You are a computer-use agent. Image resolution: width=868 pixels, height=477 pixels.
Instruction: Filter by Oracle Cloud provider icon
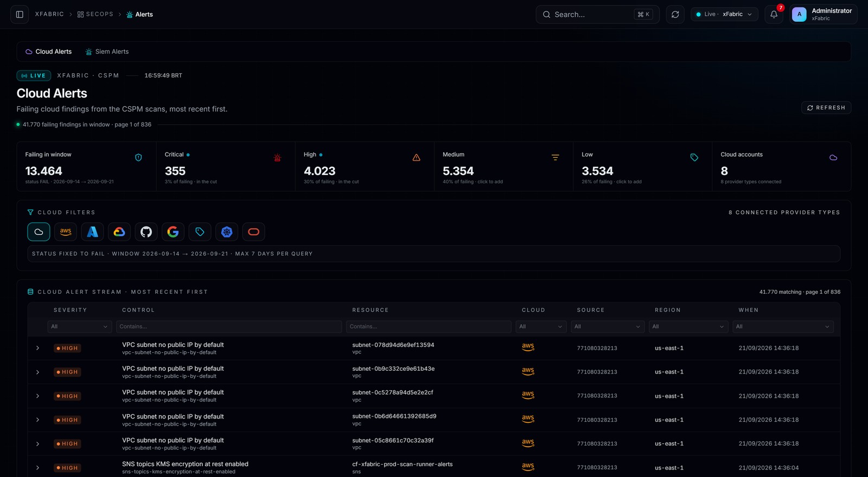253,232
